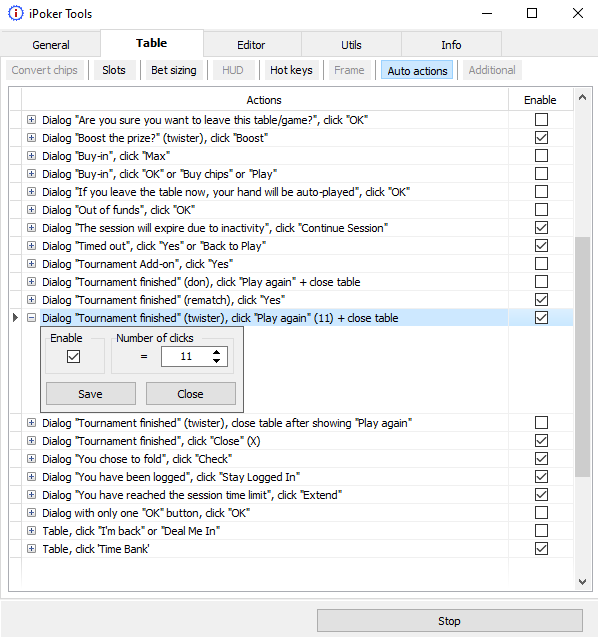Select the Tournament finished (don) action text
Image resolution: width=598 pixels, height=637 pixels.
[x=201, y=282]
